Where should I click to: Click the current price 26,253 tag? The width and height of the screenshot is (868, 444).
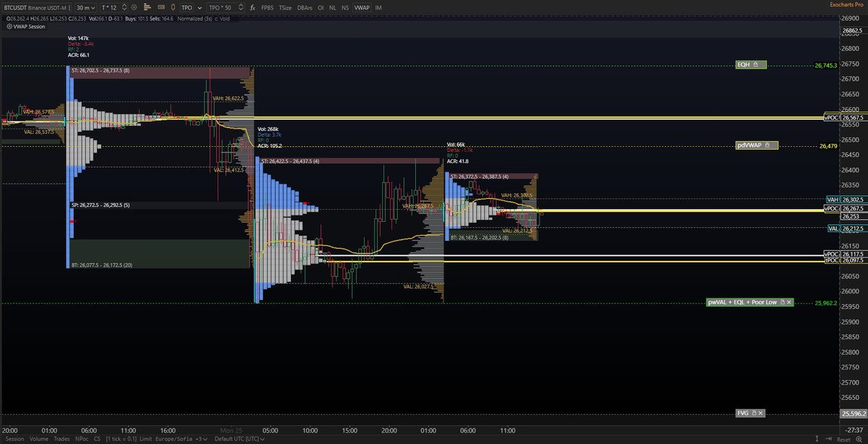(x=854, y=216)
